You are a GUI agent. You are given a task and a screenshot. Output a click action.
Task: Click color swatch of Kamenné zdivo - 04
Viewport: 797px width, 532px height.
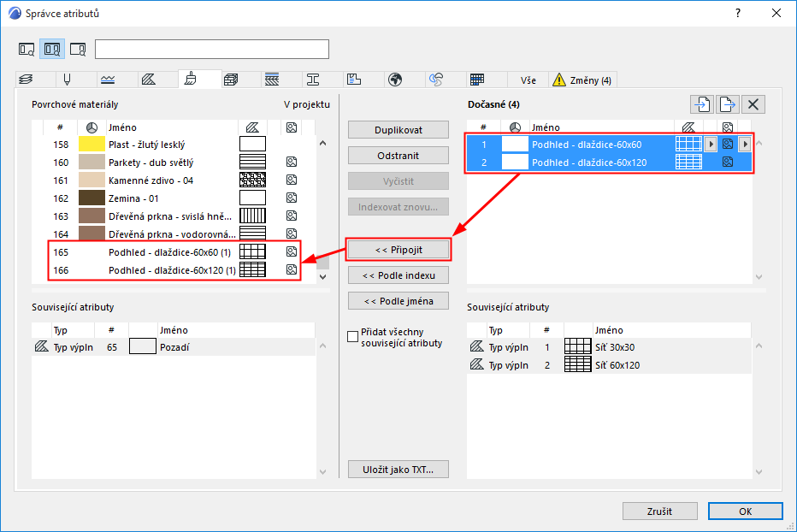(92, 180)
